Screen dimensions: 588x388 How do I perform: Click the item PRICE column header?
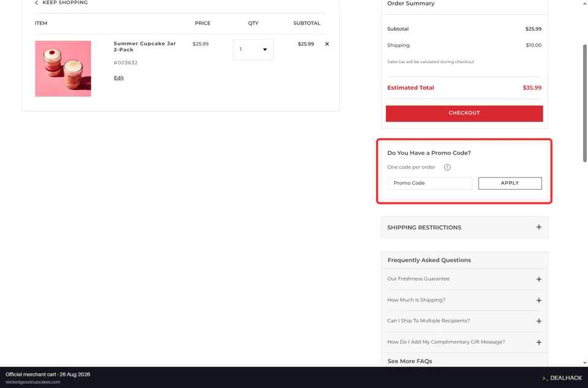[x=203, y=23]
